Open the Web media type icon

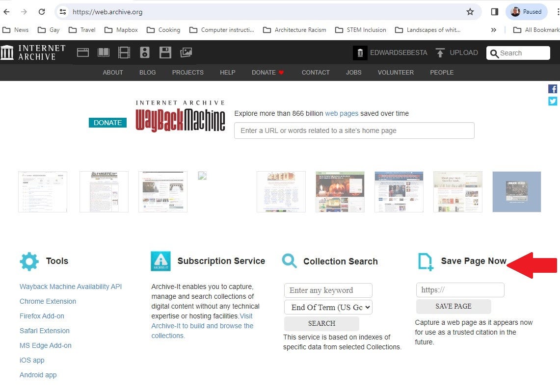pos(83,52)
